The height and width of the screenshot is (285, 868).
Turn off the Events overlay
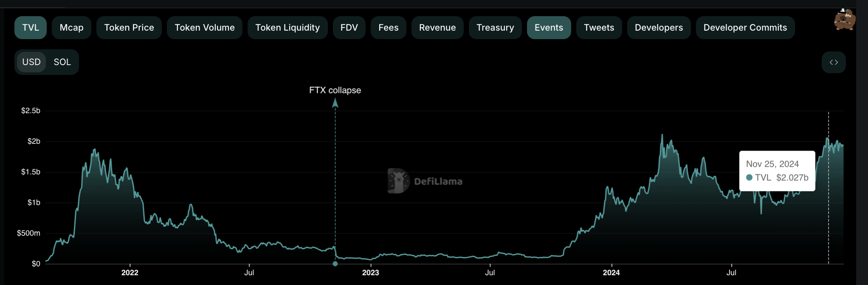pos(549,28)
